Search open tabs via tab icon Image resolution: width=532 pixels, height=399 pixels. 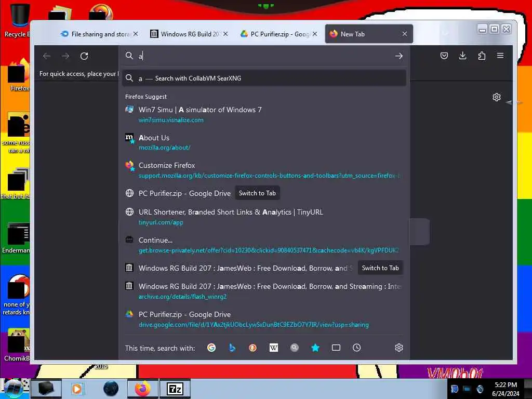336,348
